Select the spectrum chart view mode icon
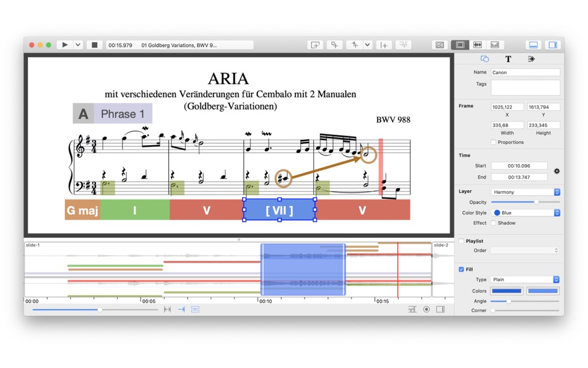The image size is (588, 368). [x=495, y=45]
